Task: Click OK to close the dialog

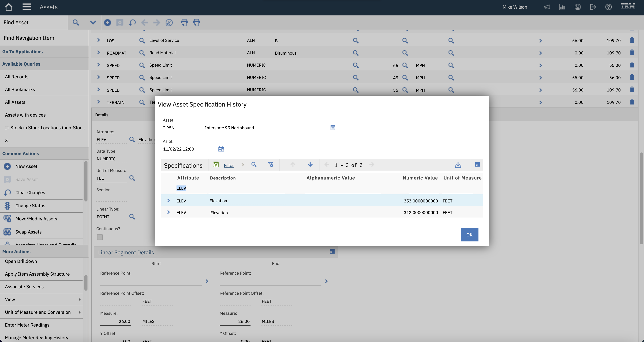Action: pyautogui.click(x=469, y=234)
